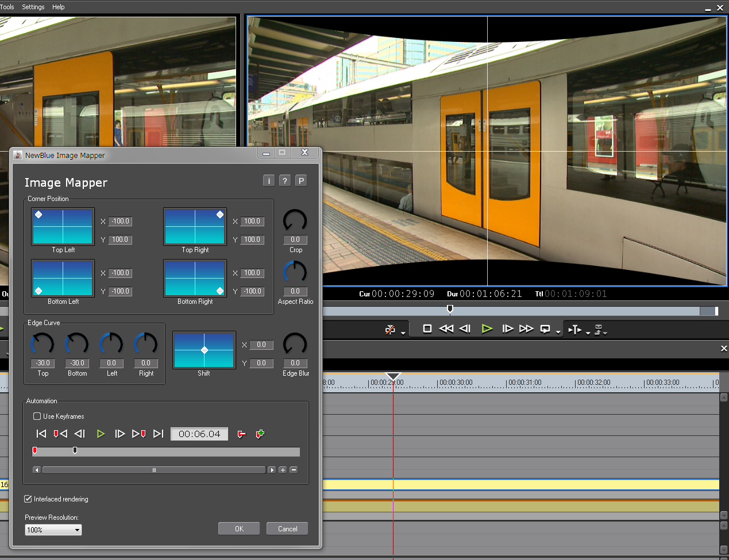Jump to next keyframe in Automation

click(x=138, y=434)
